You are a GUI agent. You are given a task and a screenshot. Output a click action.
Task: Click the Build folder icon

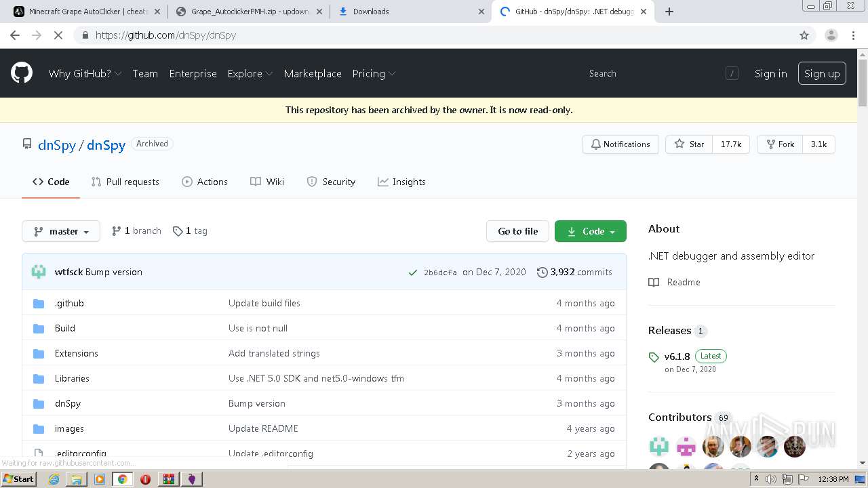pos(39,328)
